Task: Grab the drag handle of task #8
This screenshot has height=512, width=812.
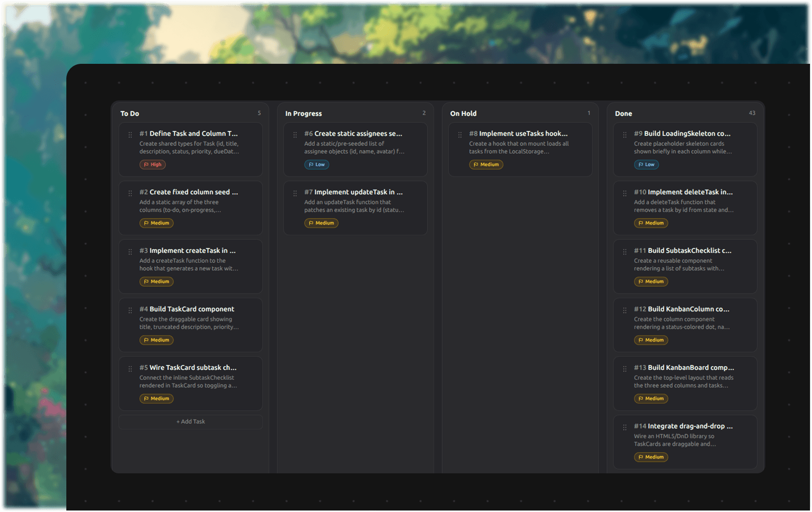Action: [460, 135]
